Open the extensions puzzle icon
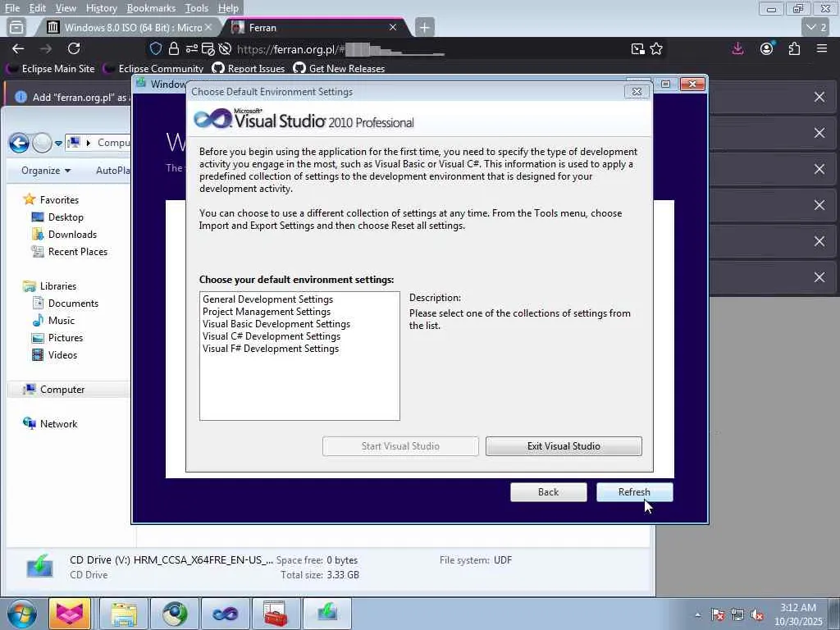840x630 pixels. click(x=794, y=48)
